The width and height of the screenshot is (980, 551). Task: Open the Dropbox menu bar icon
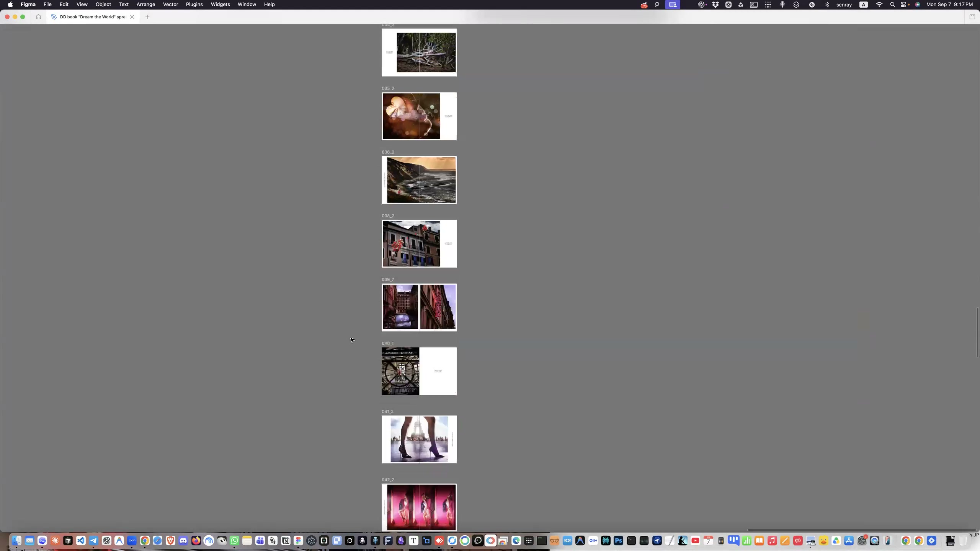(x=715, y=5)
